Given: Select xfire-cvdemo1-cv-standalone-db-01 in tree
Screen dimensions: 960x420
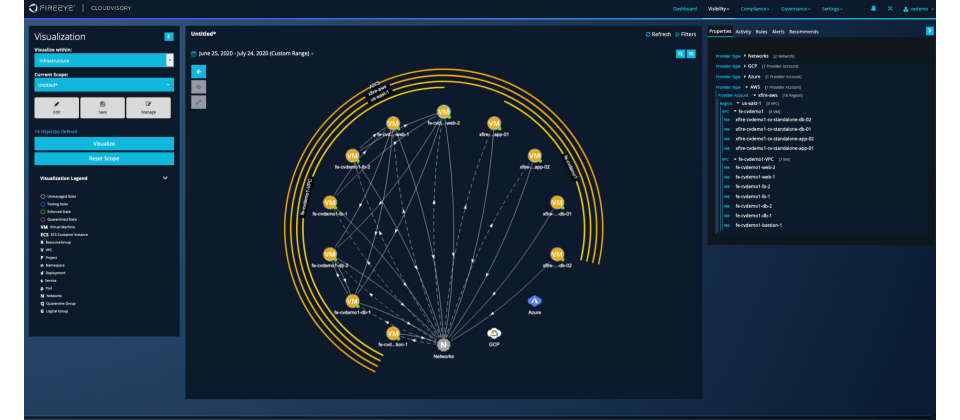Looking at the screenshot, I should click(x=773, y=129).
